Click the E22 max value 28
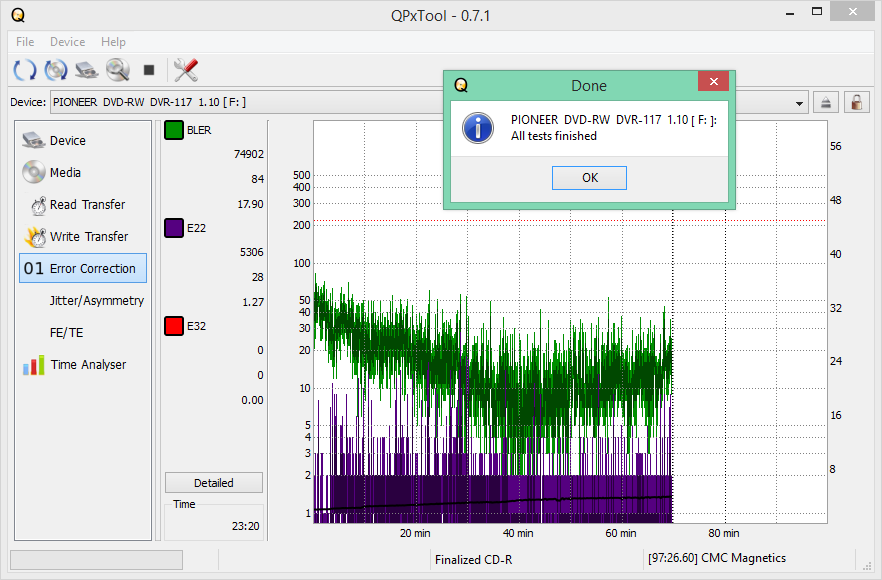The height and width of the screenshot is (580, 882). (x=258, y=277)
